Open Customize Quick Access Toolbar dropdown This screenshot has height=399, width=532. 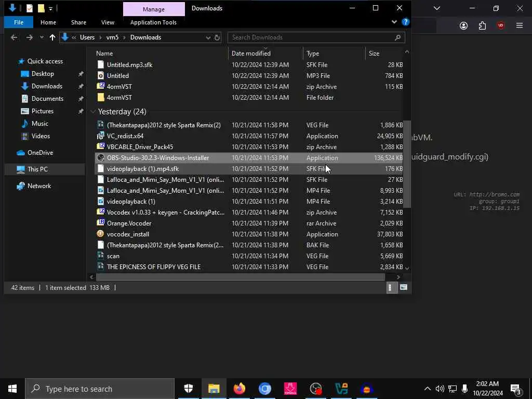pyautogui.click(x=50, y=9)
